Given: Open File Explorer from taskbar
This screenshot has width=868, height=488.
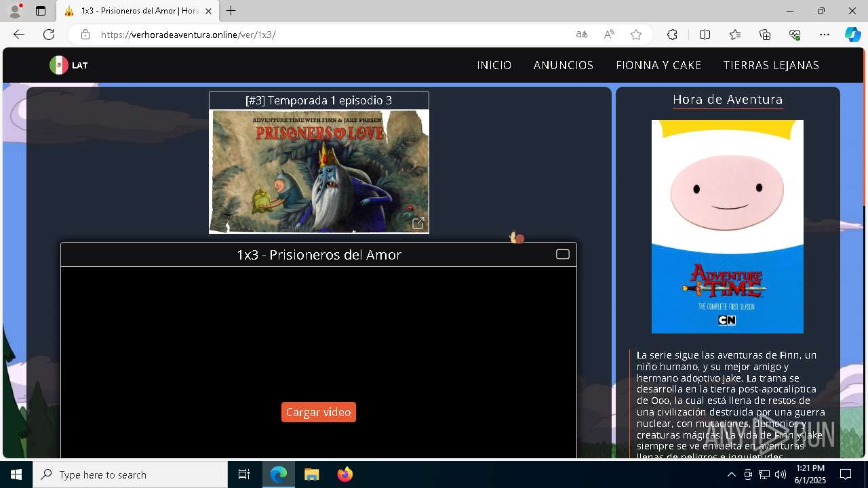Looking at the screenshot, I should (312, 474).
